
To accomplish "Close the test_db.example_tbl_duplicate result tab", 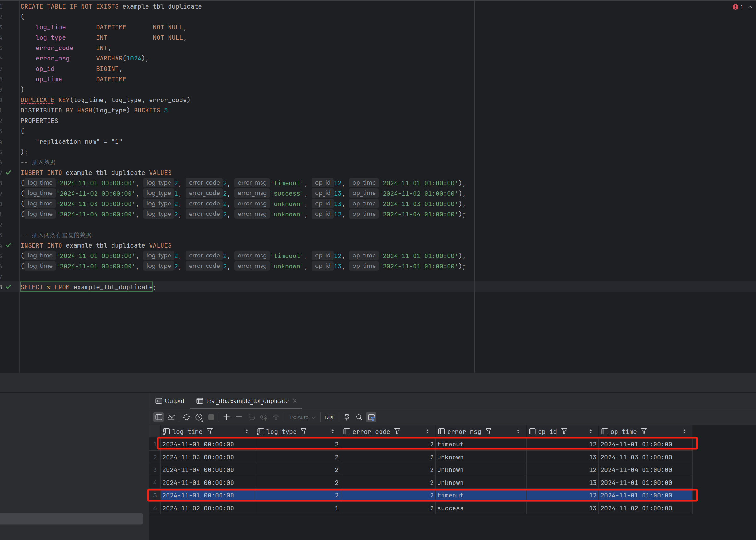I will tap(295, 401).
